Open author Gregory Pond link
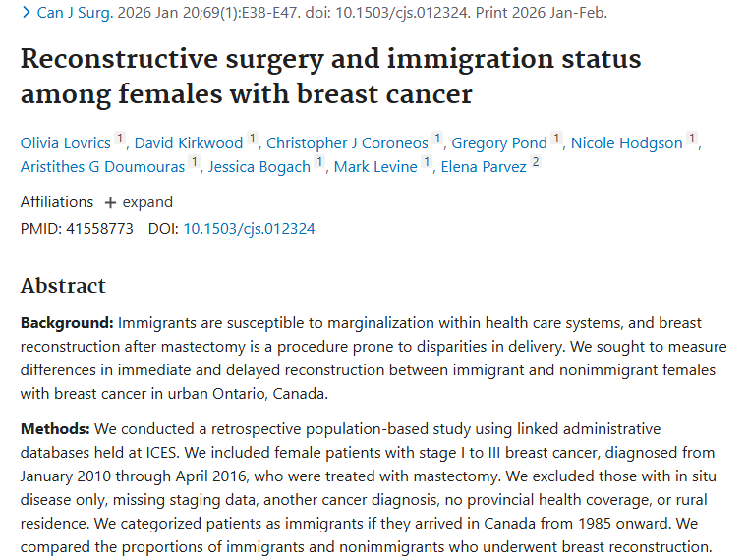Image resolution: width=747 pixels, height=560 pixels. pos(499,143)
